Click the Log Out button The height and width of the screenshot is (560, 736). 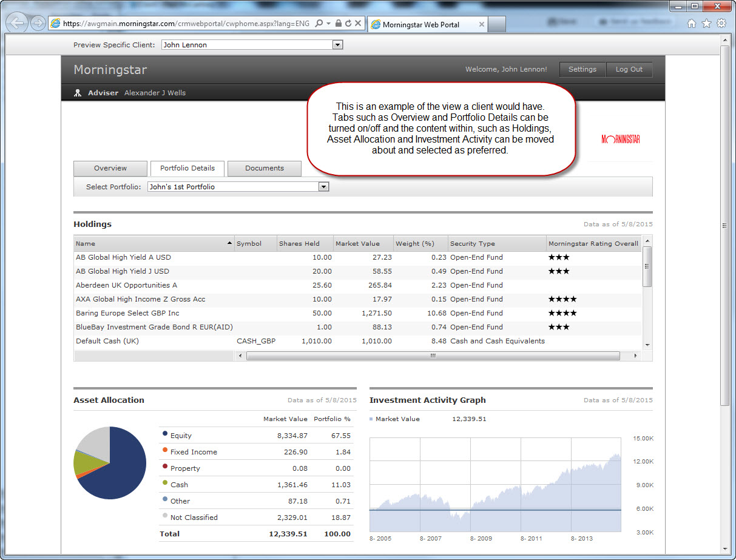click(629, 69)
